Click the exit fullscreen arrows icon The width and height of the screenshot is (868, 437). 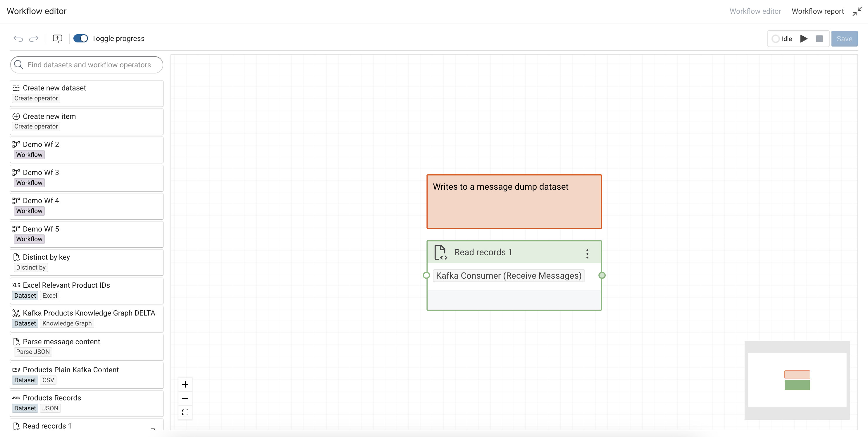click(x=857, y=11)
